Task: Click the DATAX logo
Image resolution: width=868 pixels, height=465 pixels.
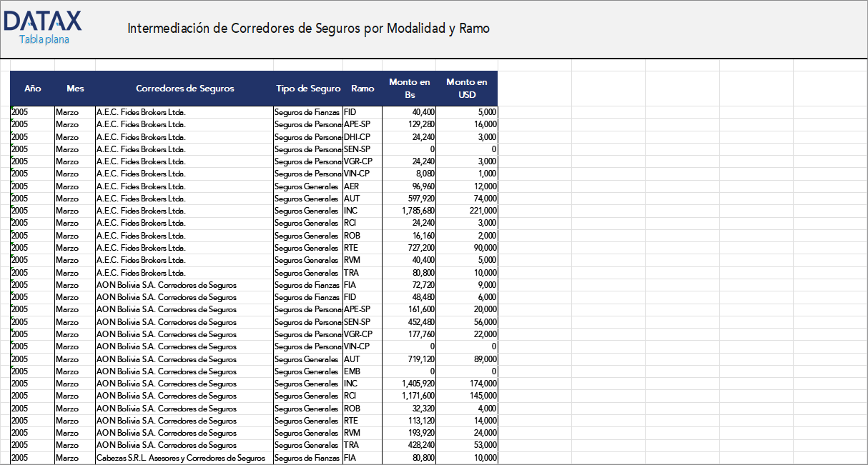Action: (x=43, y=21)
